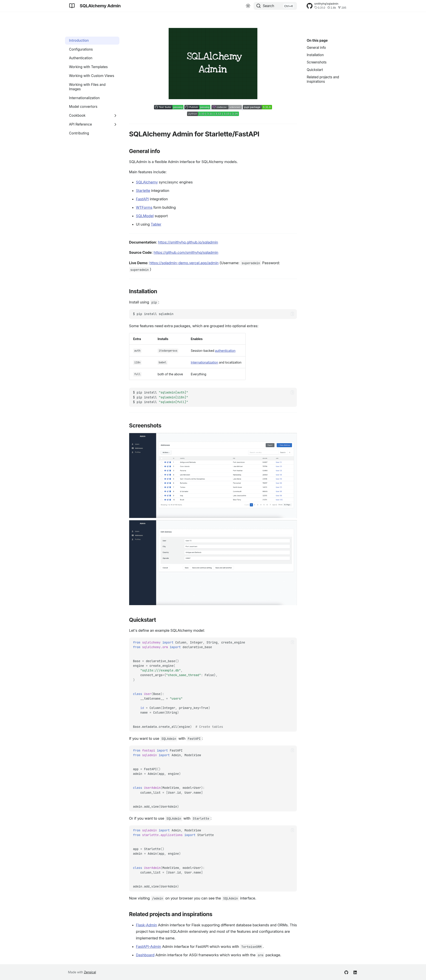
Task: Click the 'SQLAlchemy Admin for Starlette/FastAPI' heading
Action: (x=194, y=134)
